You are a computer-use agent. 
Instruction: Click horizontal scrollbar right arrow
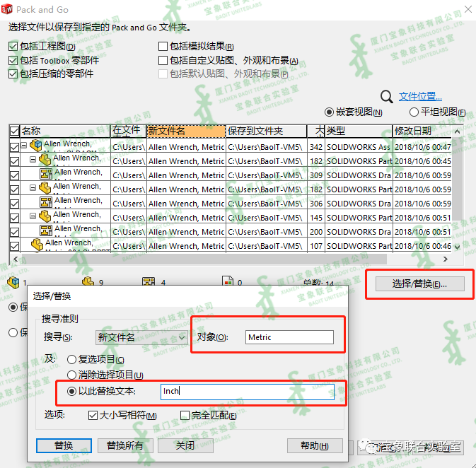point(446,259)
